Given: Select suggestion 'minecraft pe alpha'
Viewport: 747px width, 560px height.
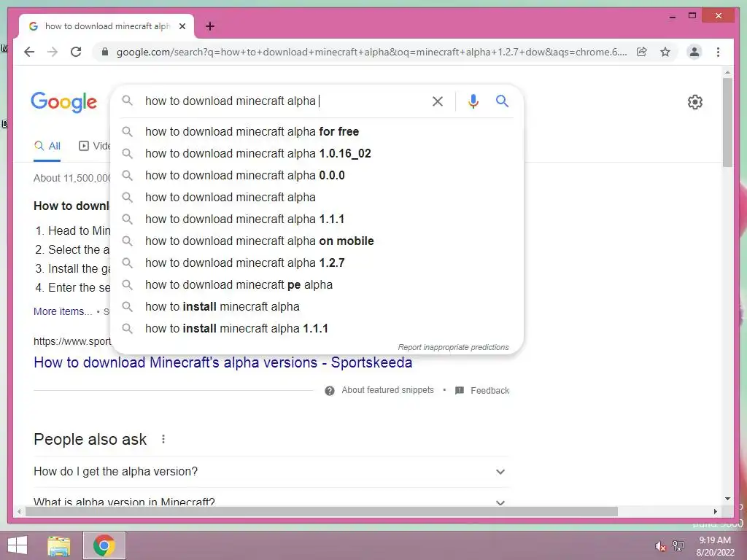Looking at the screenshot, I should point(317,285).
